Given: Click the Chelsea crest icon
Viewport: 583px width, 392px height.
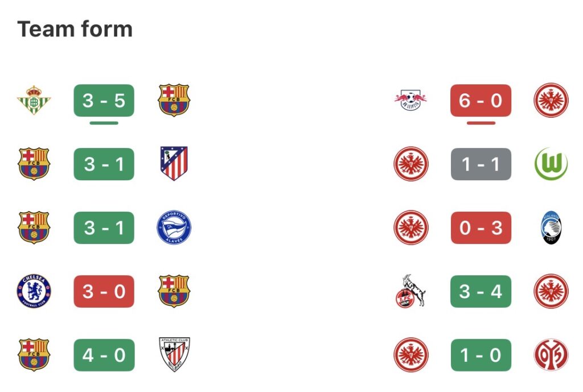Looking at the screenshot, I should tap(34, 291).
